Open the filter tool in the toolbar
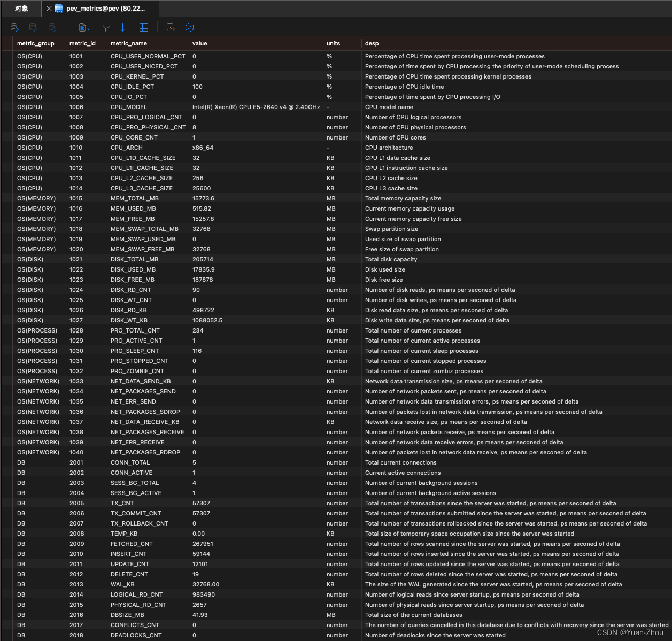 [x=106, y=27]
